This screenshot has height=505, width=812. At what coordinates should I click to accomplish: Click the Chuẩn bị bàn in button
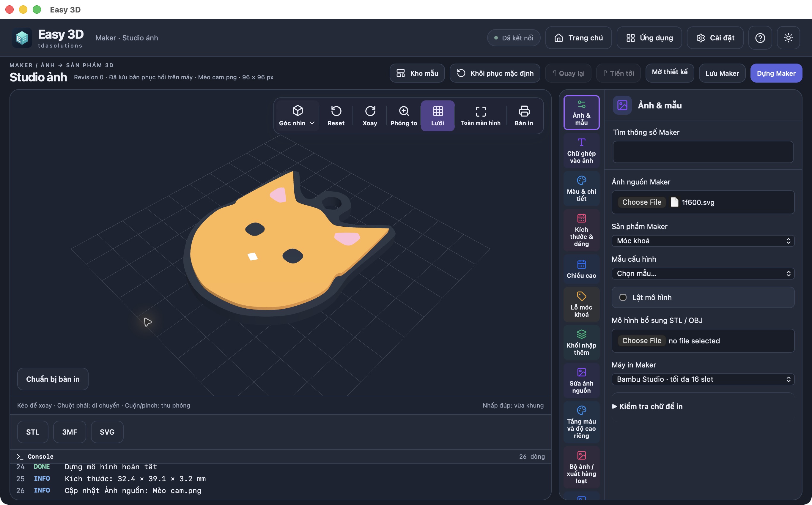click(53, 379)
